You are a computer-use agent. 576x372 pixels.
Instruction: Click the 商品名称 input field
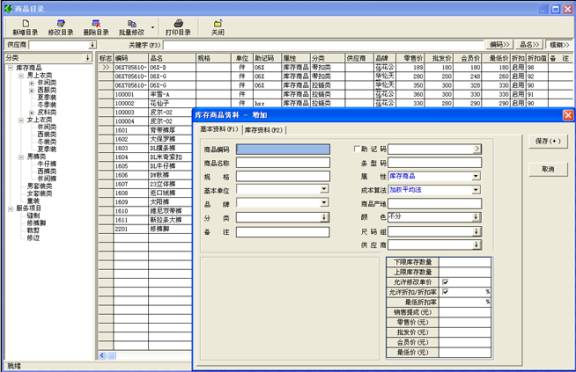[x=283, y=163]
